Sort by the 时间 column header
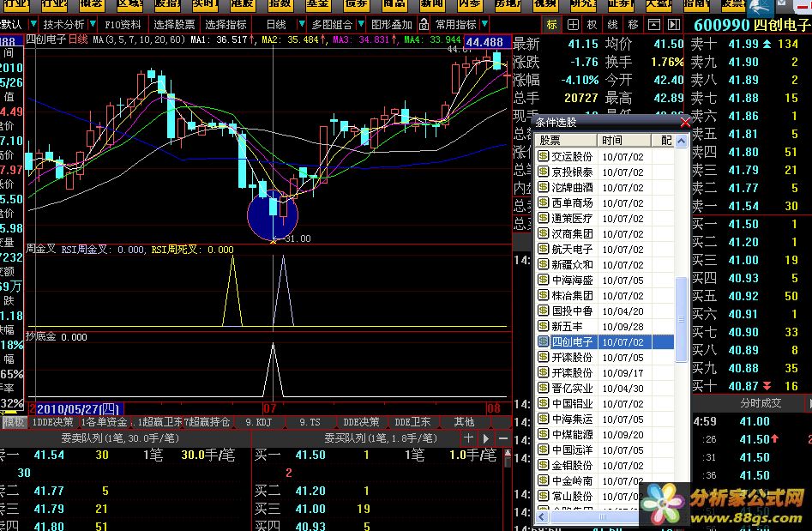Image resolution: width=812 pixels, height=531 pixels. (623, 141)
